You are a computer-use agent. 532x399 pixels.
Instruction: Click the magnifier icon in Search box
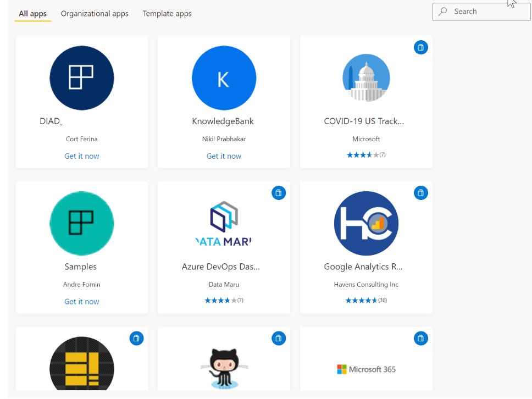[x=443, y=12]
